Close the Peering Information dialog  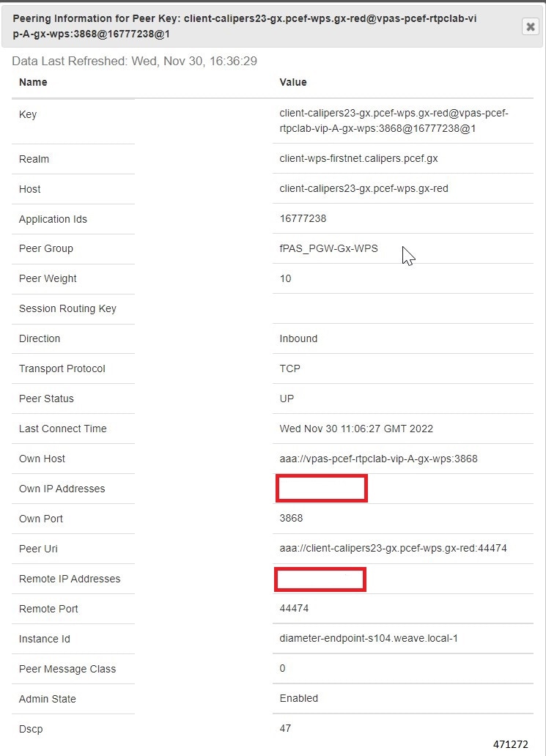pos(530,26)
